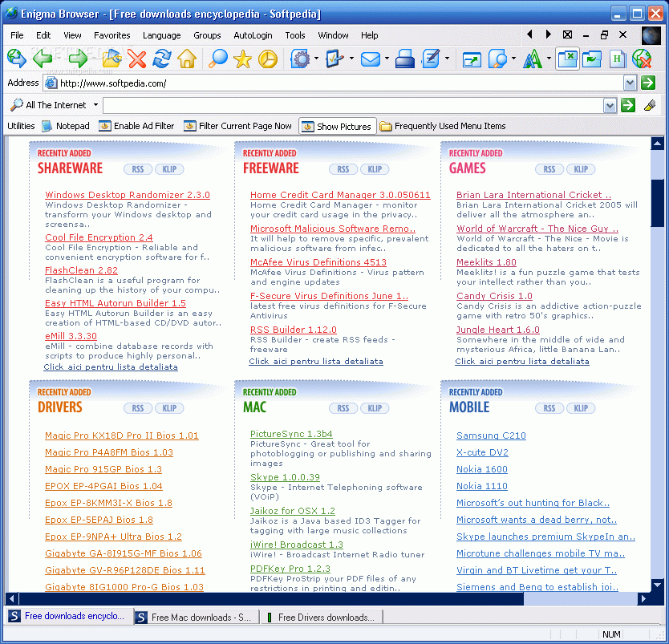Run search with green arrow button

[x=628, y=105]
